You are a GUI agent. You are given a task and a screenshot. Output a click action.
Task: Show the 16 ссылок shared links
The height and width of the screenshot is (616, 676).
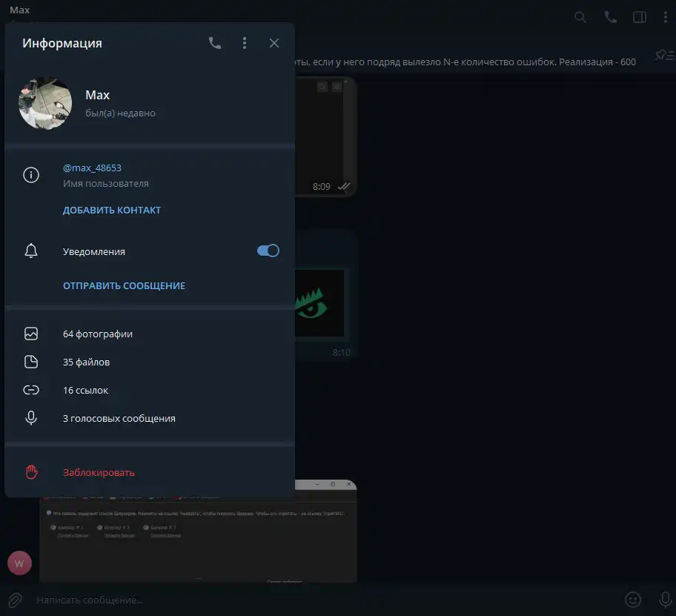coord(85,391)
